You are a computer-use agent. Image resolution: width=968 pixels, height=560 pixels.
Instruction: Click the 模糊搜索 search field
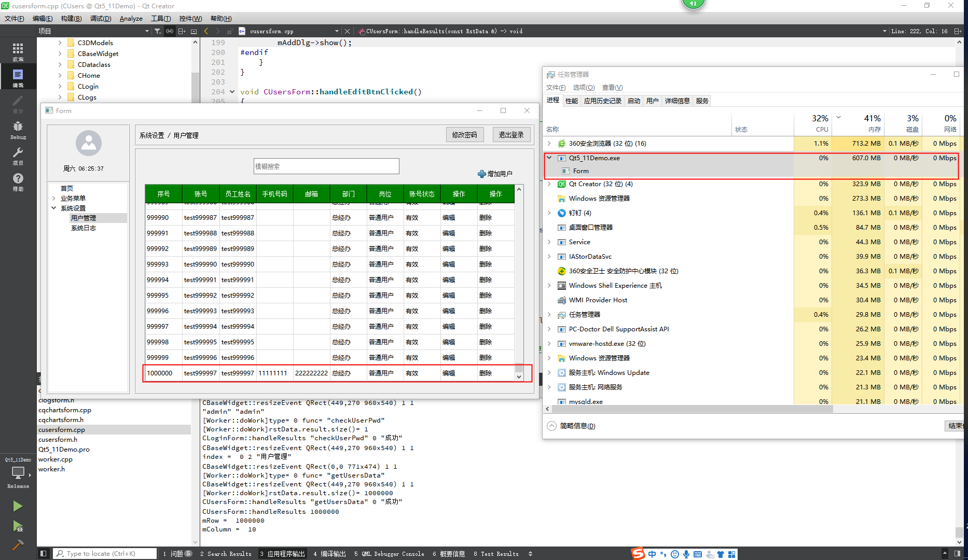(326, 166)
